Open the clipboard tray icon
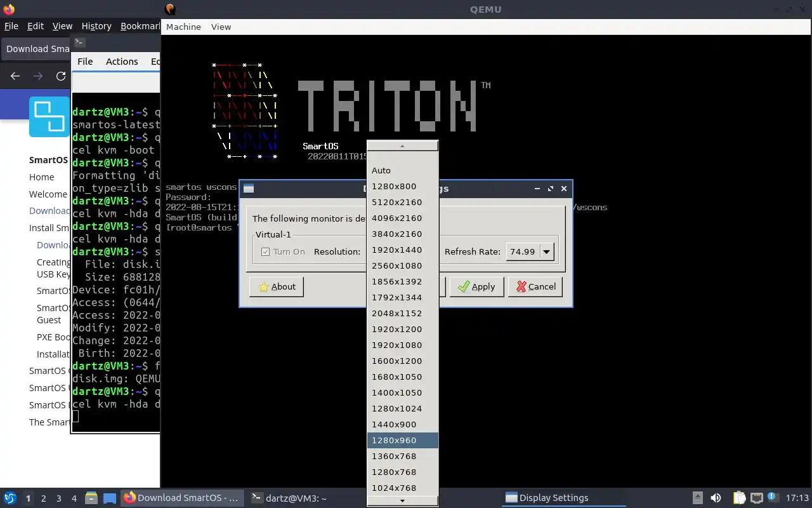Image resolution: width=812 pixels, height=508 pixels. (739, 498)
